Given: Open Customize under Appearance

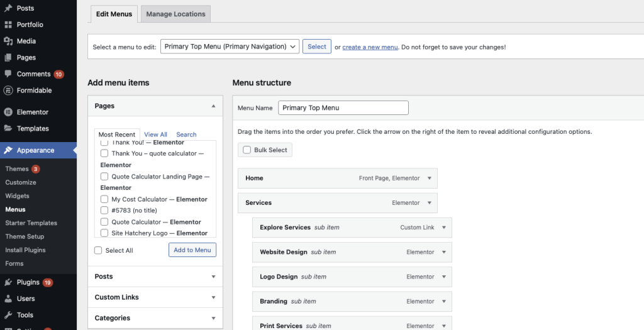Looking at the screenshot, I should (21, 182).
